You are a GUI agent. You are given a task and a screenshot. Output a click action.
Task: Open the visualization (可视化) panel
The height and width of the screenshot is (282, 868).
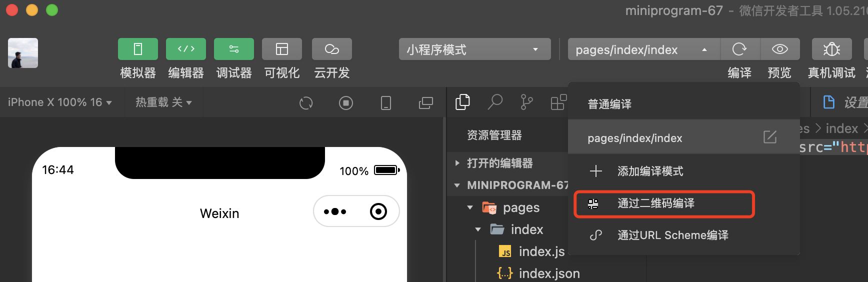click(x=282, y=49)
